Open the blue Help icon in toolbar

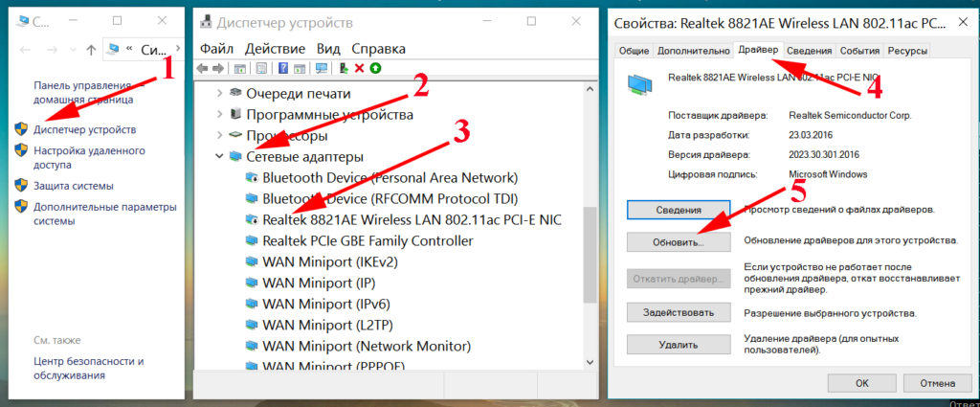pos(283,68)
